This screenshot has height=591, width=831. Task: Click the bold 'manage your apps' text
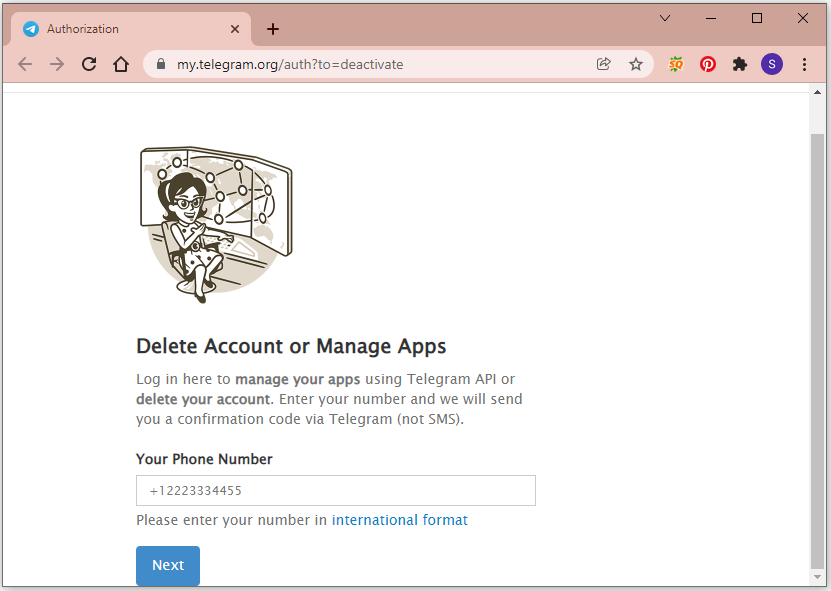coord(297,380)
